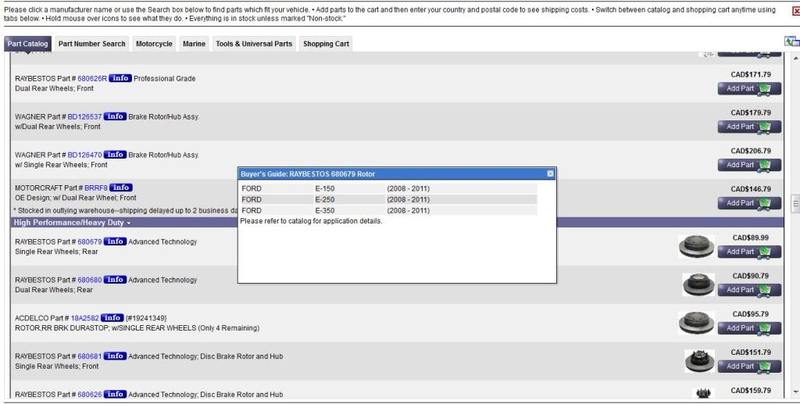The image size is (800, 404).
Task: Open part number link BRRF8
Action: coord(96,188)
